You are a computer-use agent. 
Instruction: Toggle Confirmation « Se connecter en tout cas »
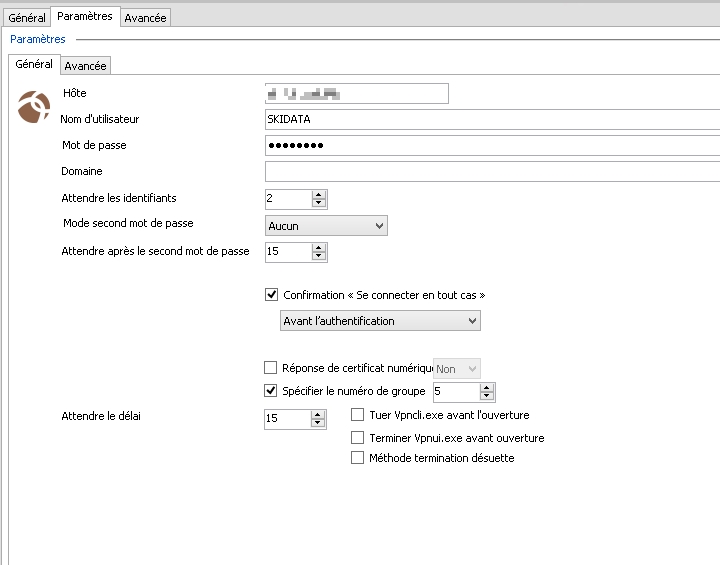point(270,295)
